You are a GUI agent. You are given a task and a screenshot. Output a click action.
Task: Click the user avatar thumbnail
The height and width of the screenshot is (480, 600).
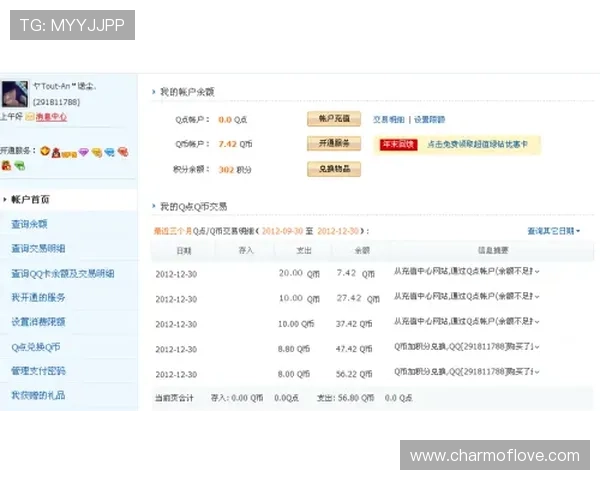coord(15,94)
